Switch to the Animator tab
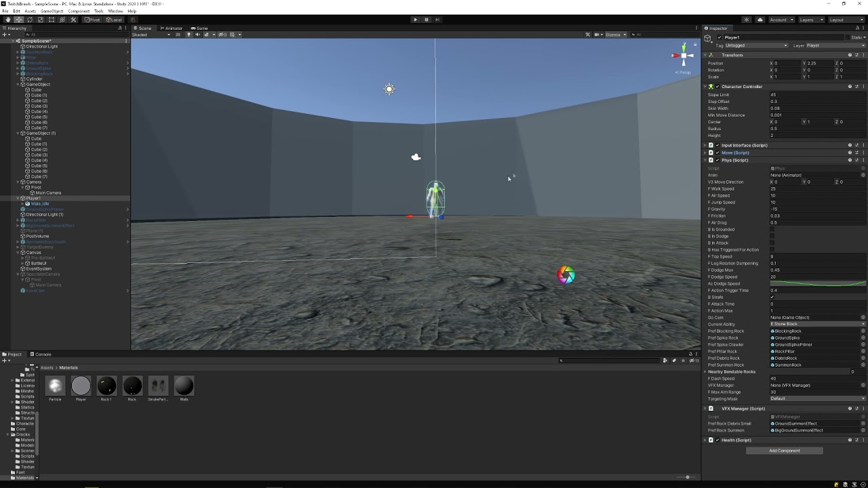Screen dimensions: 868x488 [172, 28]
